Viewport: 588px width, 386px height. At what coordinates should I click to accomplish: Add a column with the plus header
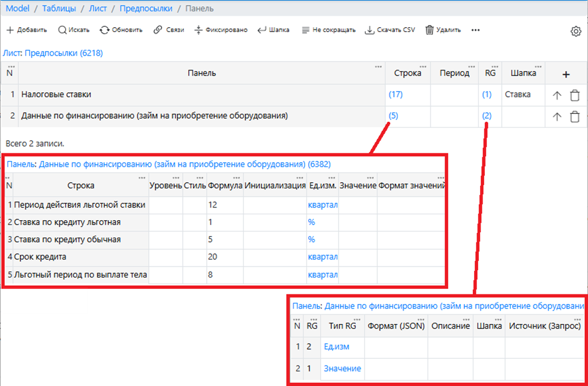pos(566,74)
